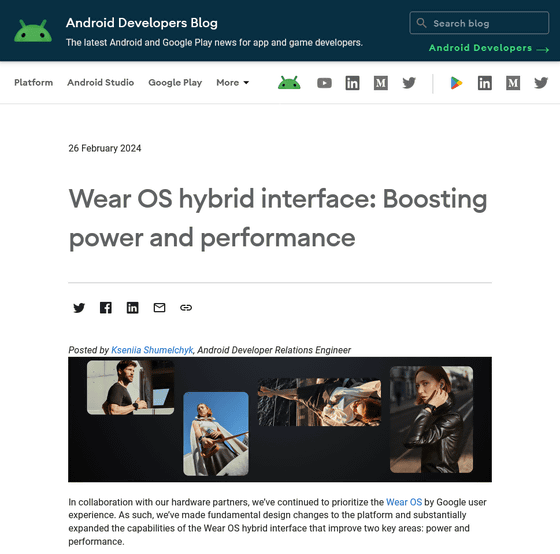Open the Android Studio menu item
Screen dimensions: 560x554
101,83
